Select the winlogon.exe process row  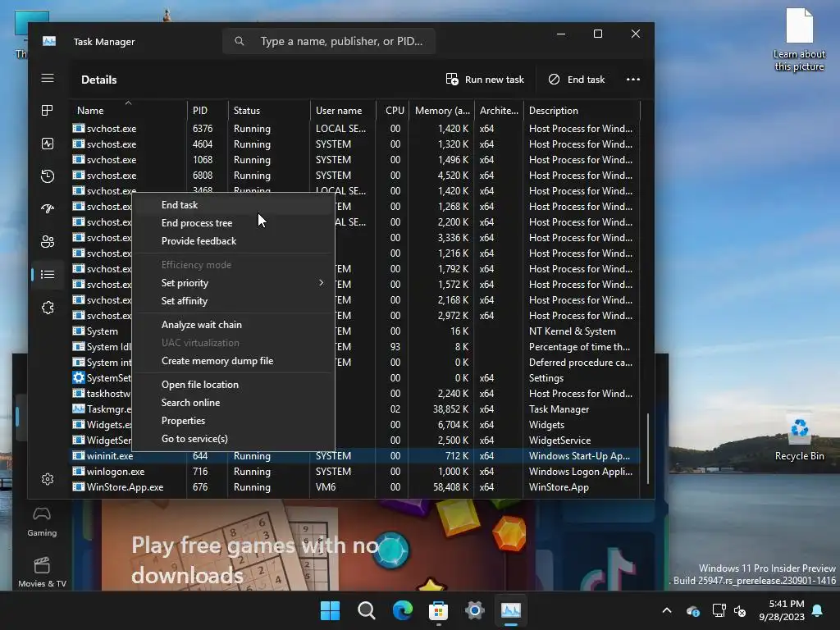click(355, 472)
